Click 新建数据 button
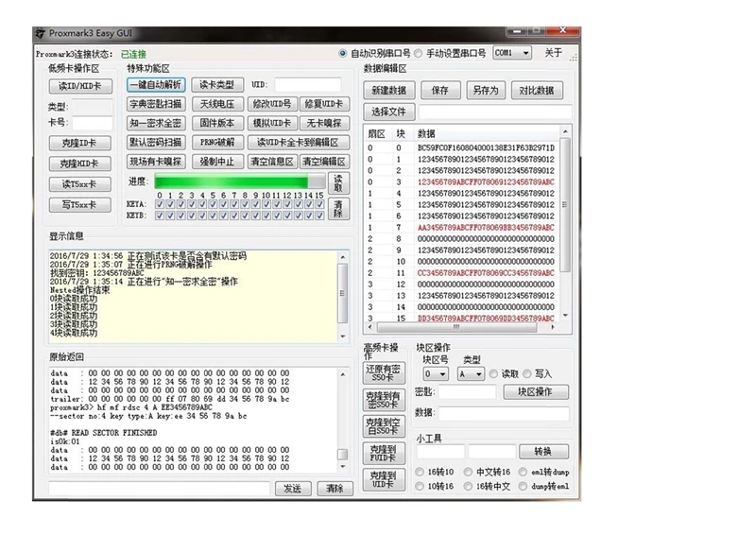This screenshot has height=535, width=756. coord(388,91)
